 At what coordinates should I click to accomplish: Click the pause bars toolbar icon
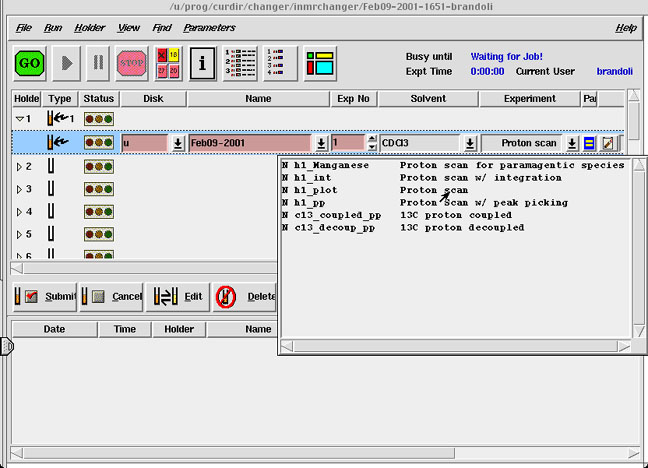tap(97, 64)
